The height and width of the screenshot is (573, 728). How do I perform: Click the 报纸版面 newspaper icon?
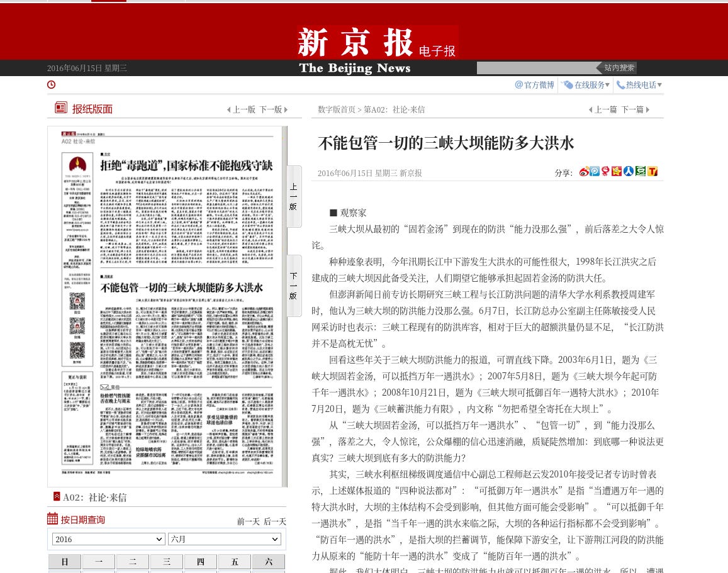(x=61, y=108)
